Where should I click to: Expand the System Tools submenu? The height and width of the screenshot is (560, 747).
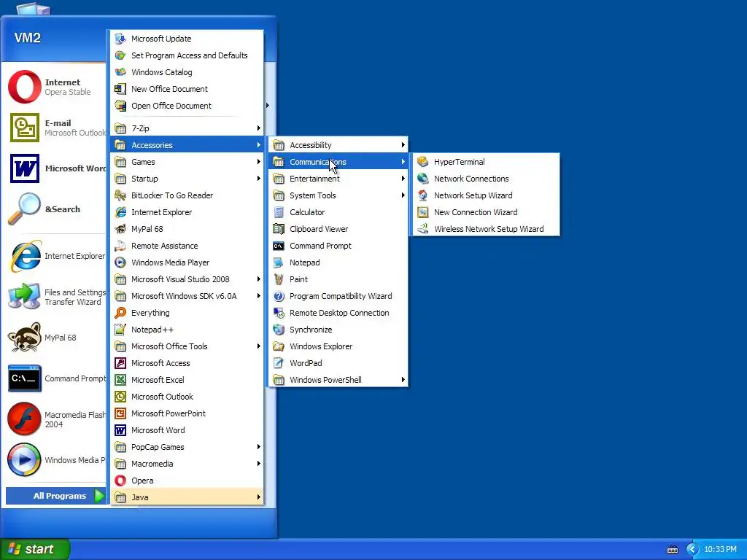click(x=338, y=195)
